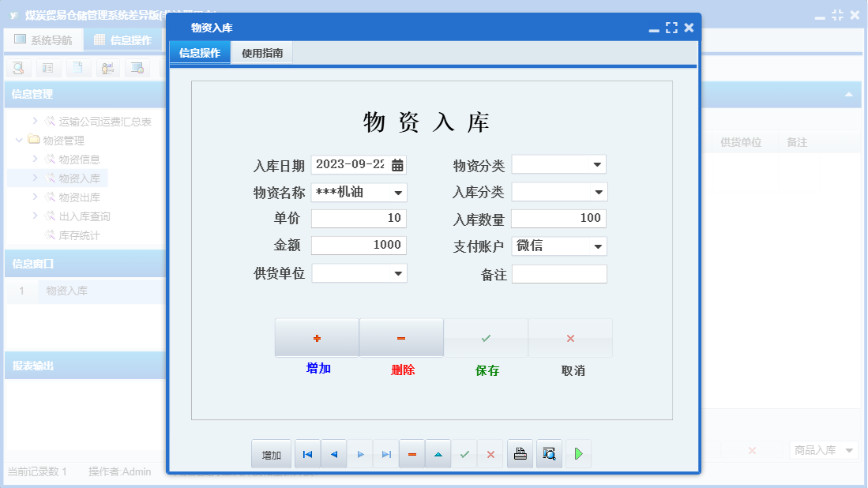Click the 增加 button at bottom left
Viewport: 868px width, 488px height.
(x=271, y=453)
